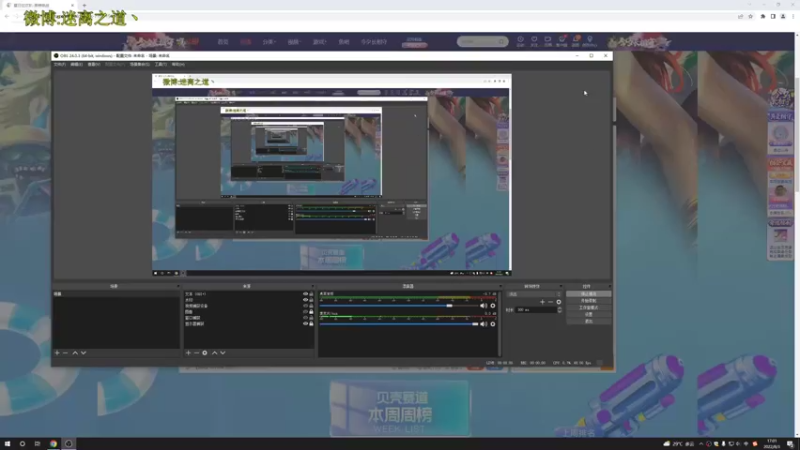Pop out the Scenes dock via header icon
The width and height of the screenshot is (800, 450).
178,286
